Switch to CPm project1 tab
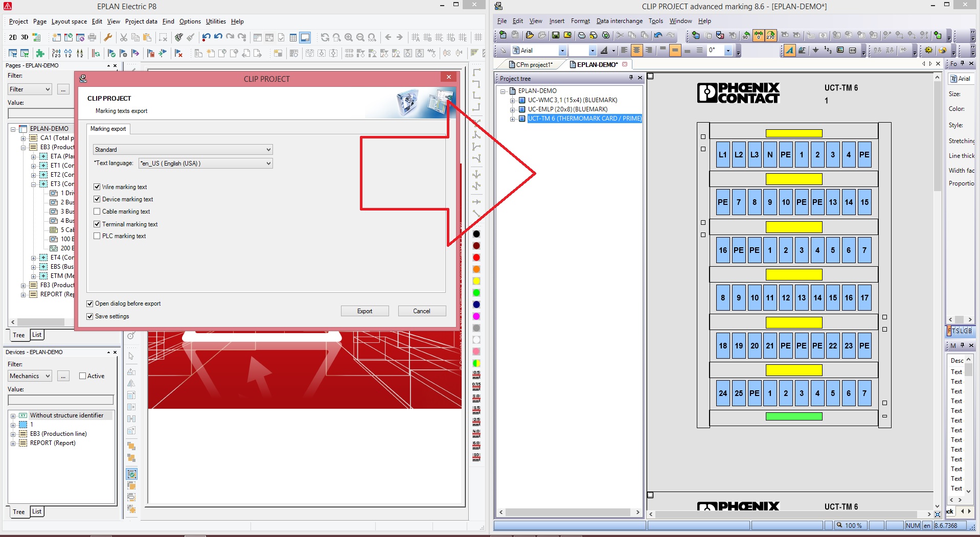This screenshot has height=537, width=980. (534, 65)
